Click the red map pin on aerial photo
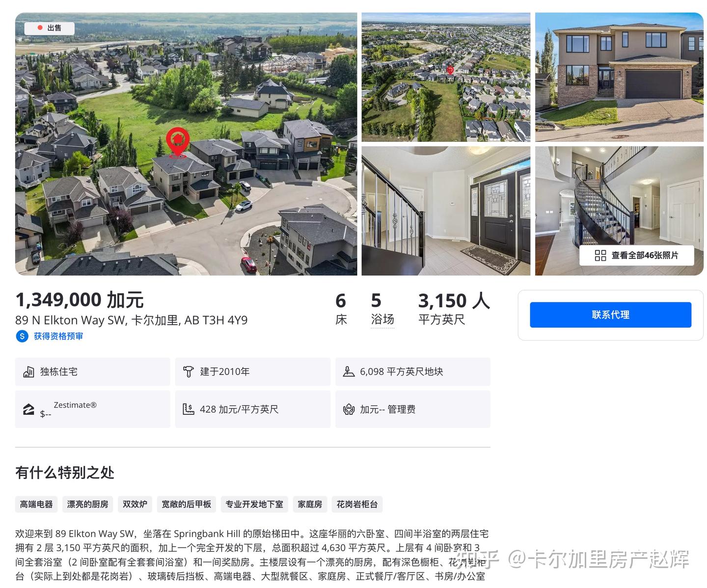Screen dimensions: 707x588 point(178,142)
